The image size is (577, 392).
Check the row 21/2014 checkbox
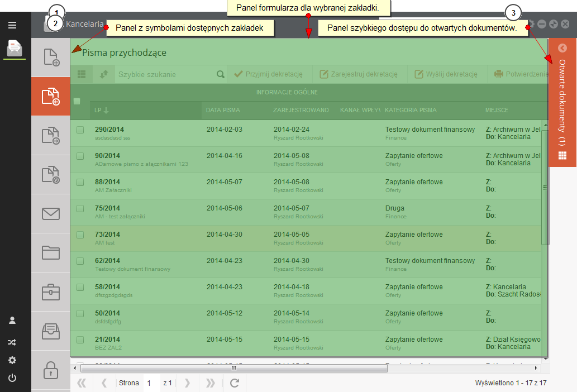80,340
